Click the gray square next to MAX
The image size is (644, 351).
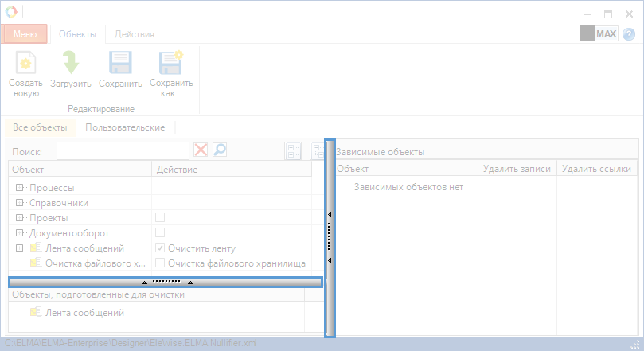[x=587, y=34]
